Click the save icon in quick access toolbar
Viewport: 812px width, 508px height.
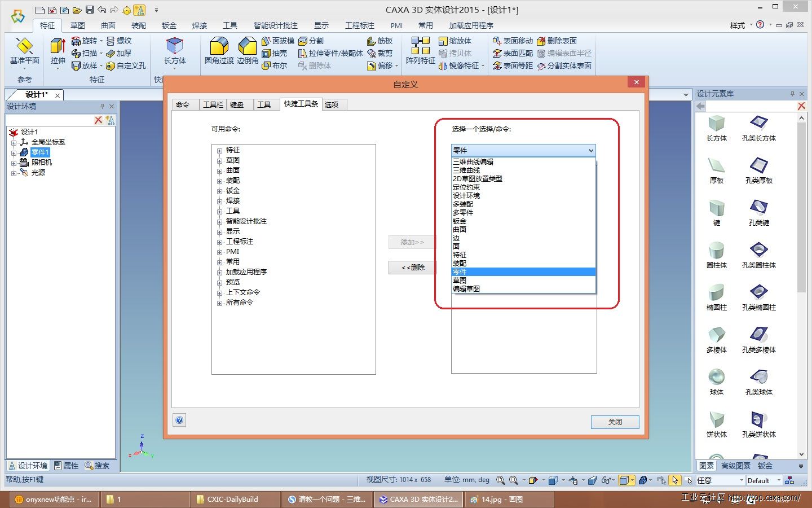(x=89, y=10)
